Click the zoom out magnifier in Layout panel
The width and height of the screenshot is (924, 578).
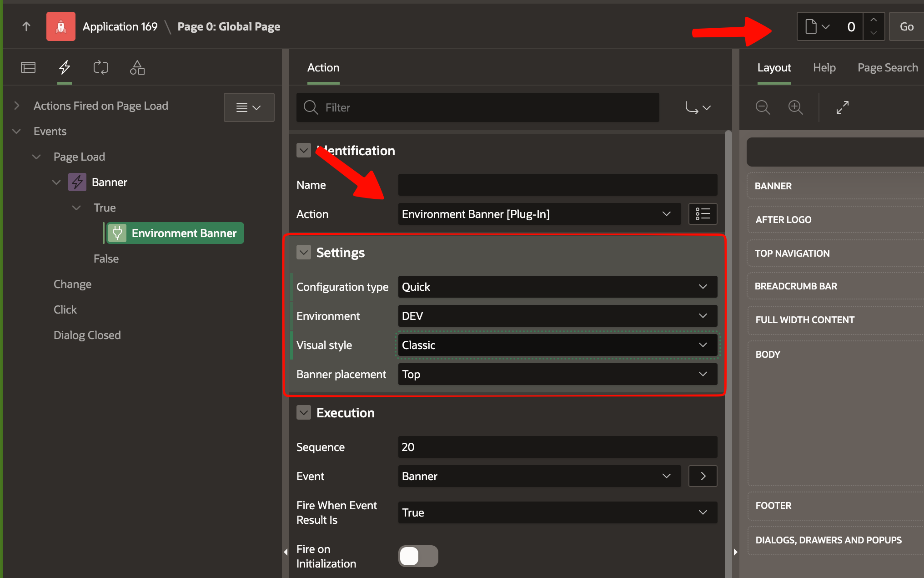[763, 107]
